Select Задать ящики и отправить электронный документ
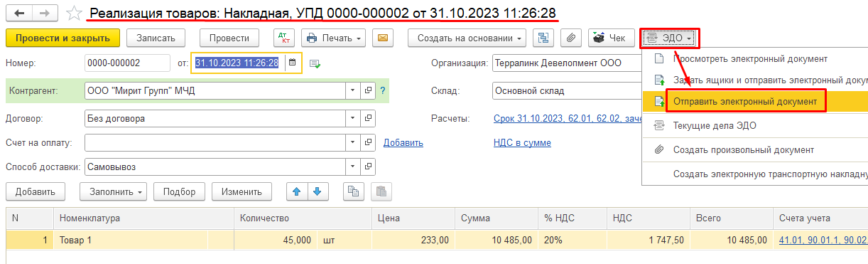868x264 pixels. pyautogui.click(x=756, y=80)
